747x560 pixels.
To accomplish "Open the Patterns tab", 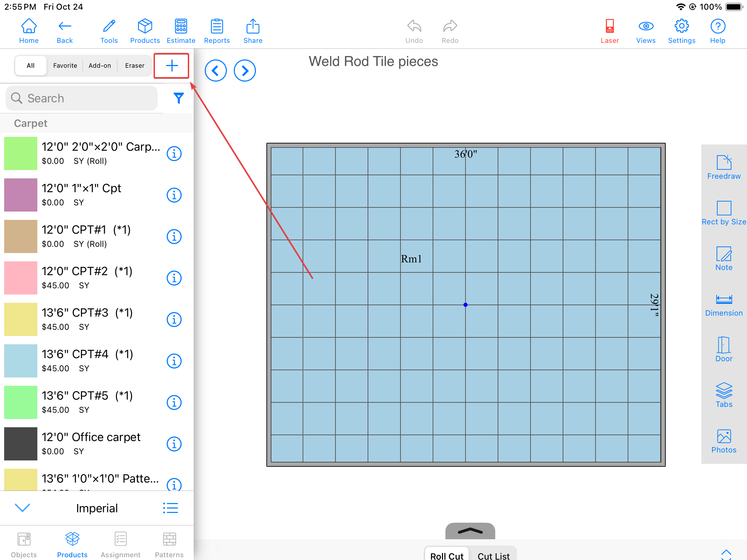I will coord(169,544).
